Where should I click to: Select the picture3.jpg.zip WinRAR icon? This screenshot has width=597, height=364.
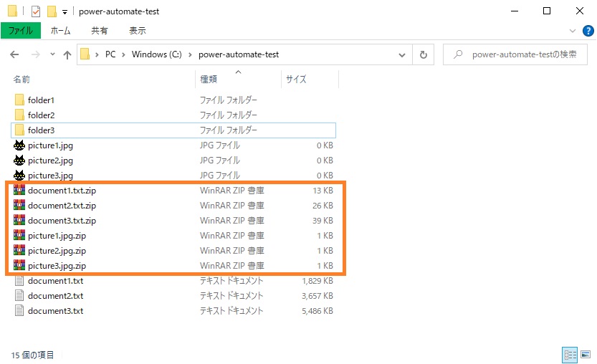(x=19, y=265)
